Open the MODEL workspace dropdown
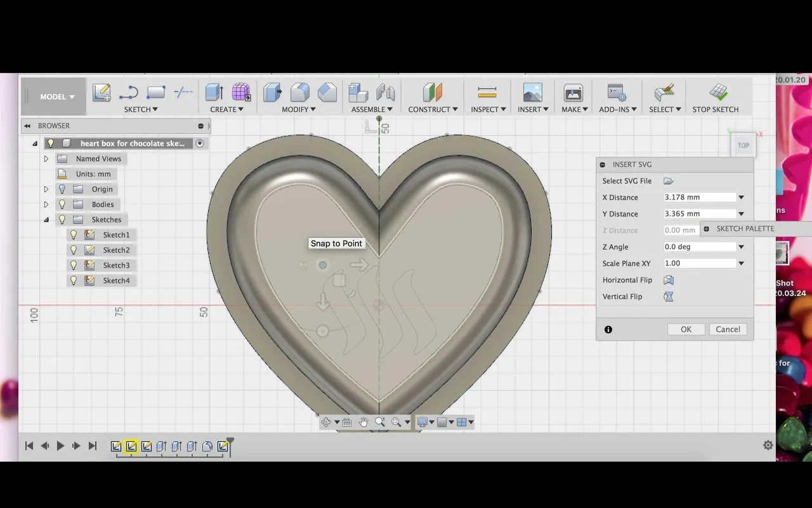 (57, 97)
